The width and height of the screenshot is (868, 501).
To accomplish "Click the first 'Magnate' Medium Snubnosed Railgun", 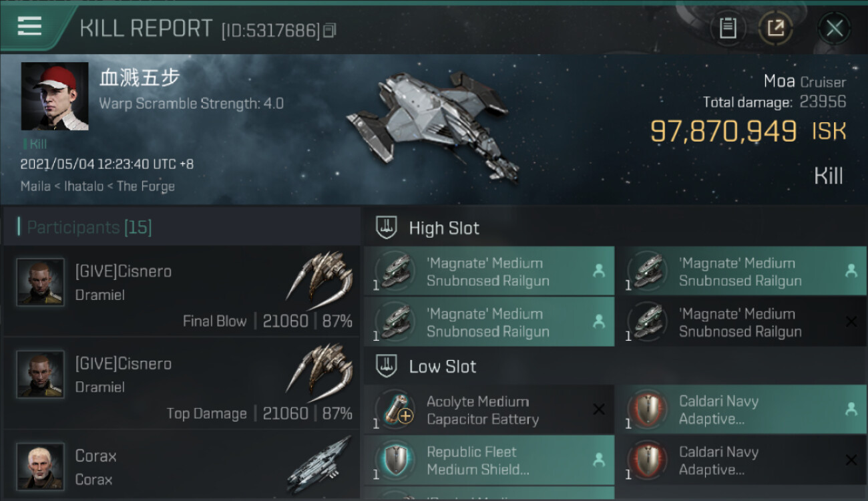I will click(489, 272).
